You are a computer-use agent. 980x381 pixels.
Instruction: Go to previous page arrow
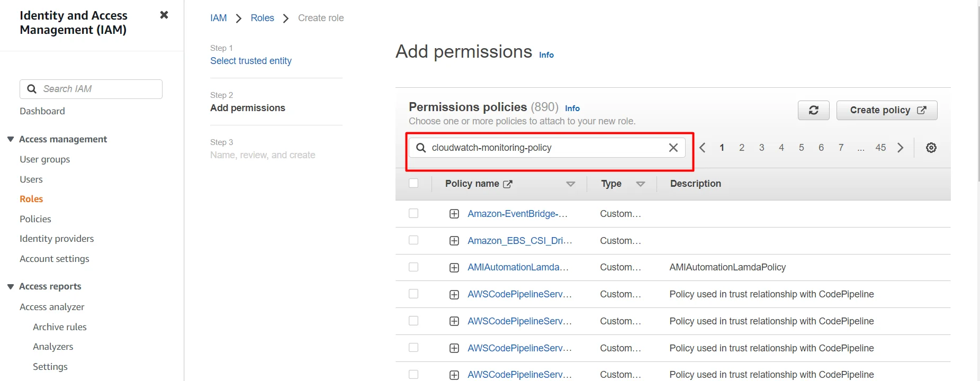click(703, 148)
